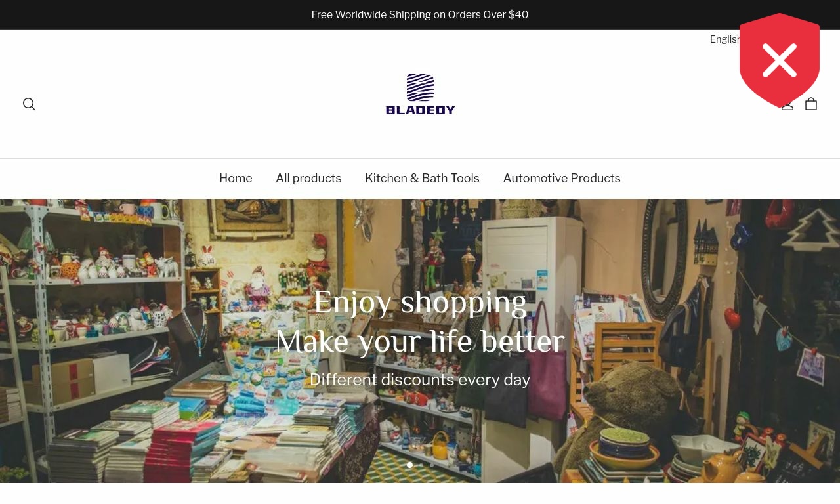Image resolution: width=840 pixels, height=504 pixels.
Task: Go to the Home menu item
Action: 236,178
